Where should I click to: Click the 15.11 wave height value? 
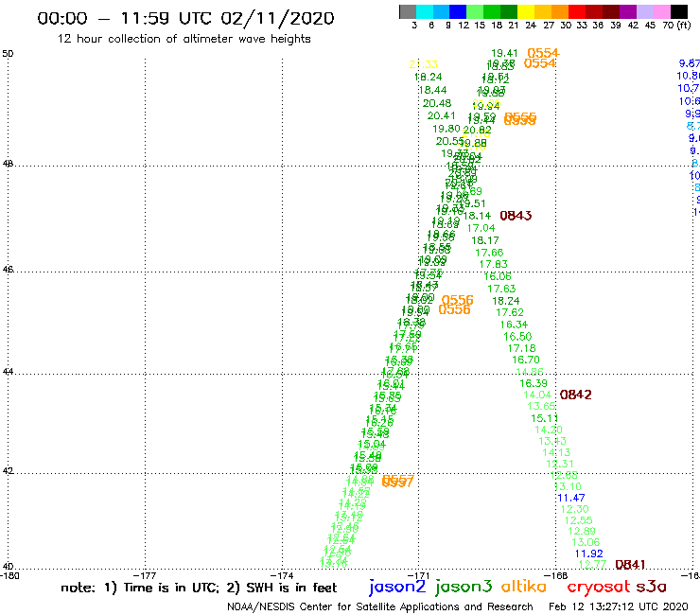pyautogui.click(x=544, y=418)
